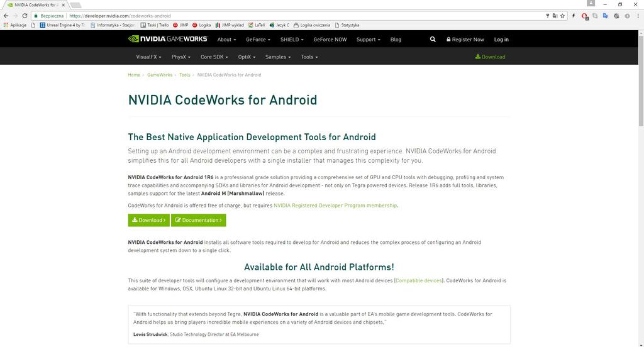Click the secure padlock Bezpieczna indicator

click(x=49, y=16)
